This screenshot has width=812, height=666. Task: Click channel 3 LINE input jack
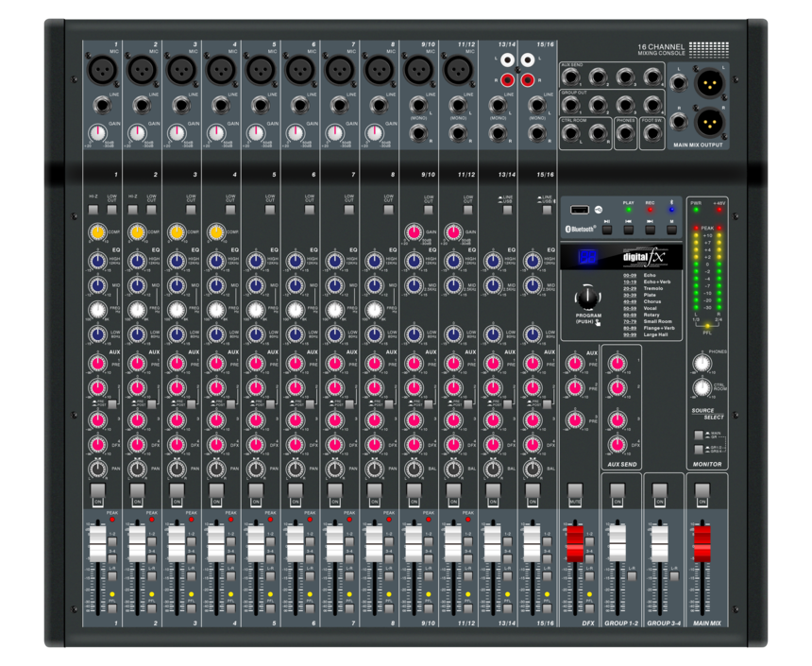click(180, 106)
